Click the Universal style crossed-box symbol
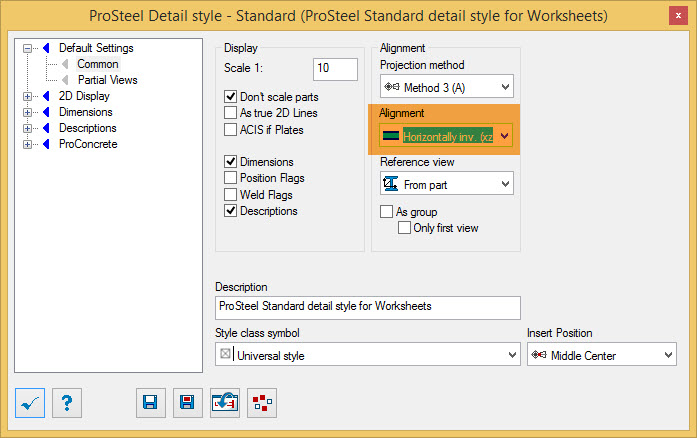The height and width of the screenshot is (438, 697). 225,354
